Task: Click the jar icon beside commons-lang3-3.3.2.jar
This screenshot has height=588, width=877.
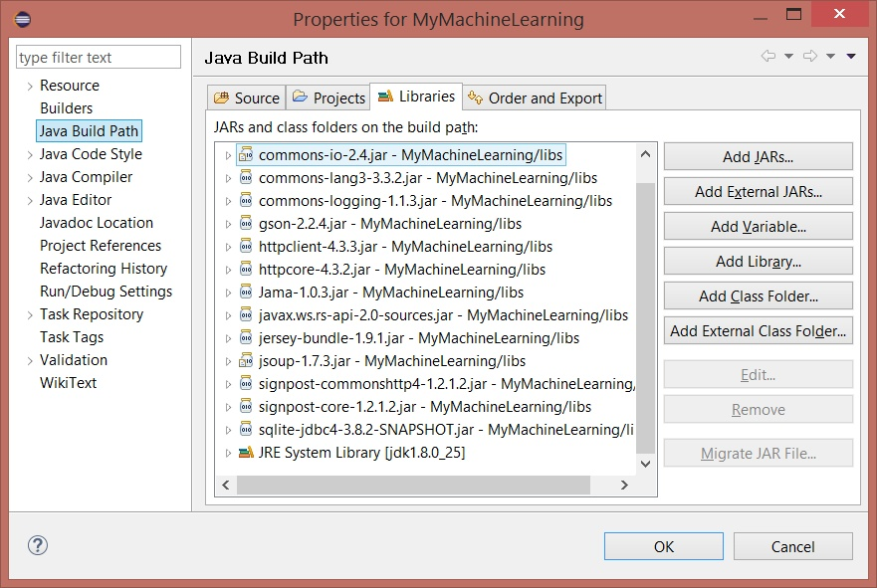Action: coord(246,178)
